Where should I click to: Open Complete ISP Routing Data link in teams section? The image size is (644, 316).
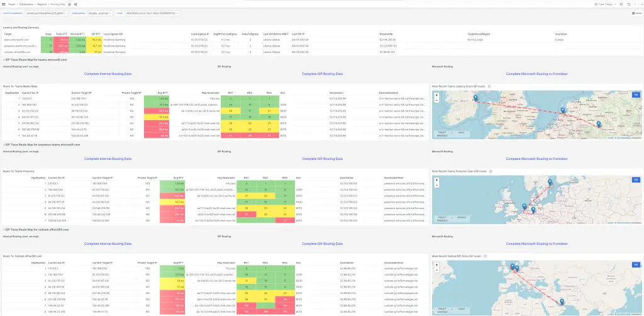click(x=323, y=74)
